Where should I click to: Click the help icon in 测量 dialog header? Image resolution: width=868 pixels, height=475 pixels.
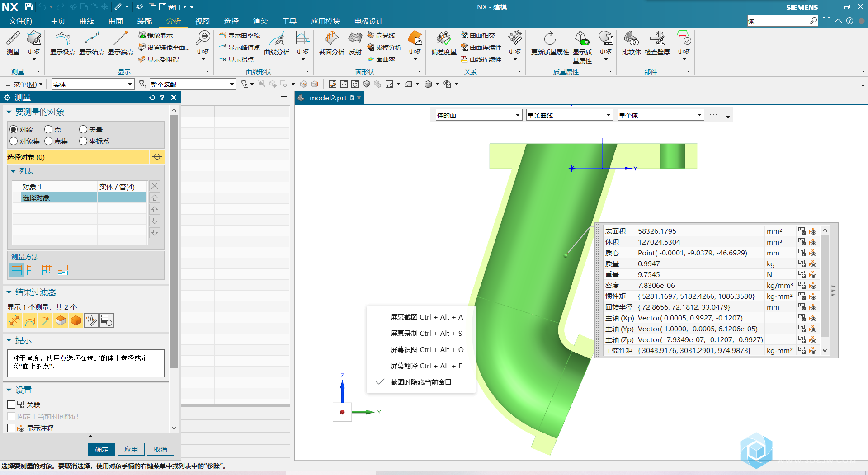162,98
